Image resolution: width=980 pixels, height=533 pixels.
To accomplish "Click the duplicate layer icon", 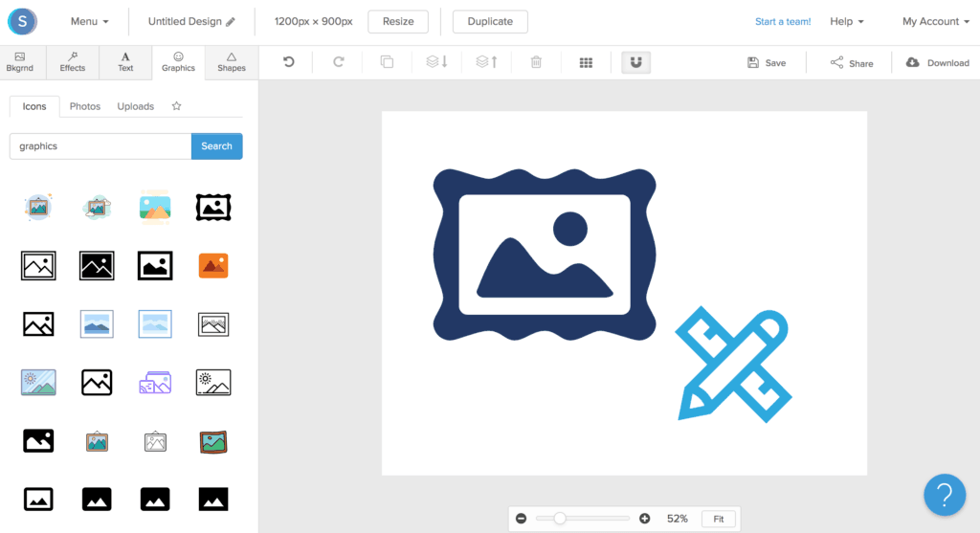I will (x=387, y=62).
